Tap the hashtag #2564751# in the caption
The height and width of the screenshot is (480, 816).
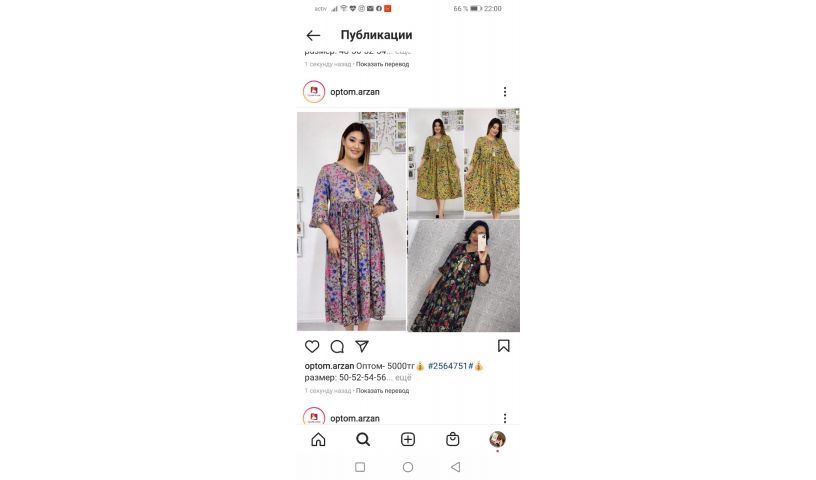450,366
